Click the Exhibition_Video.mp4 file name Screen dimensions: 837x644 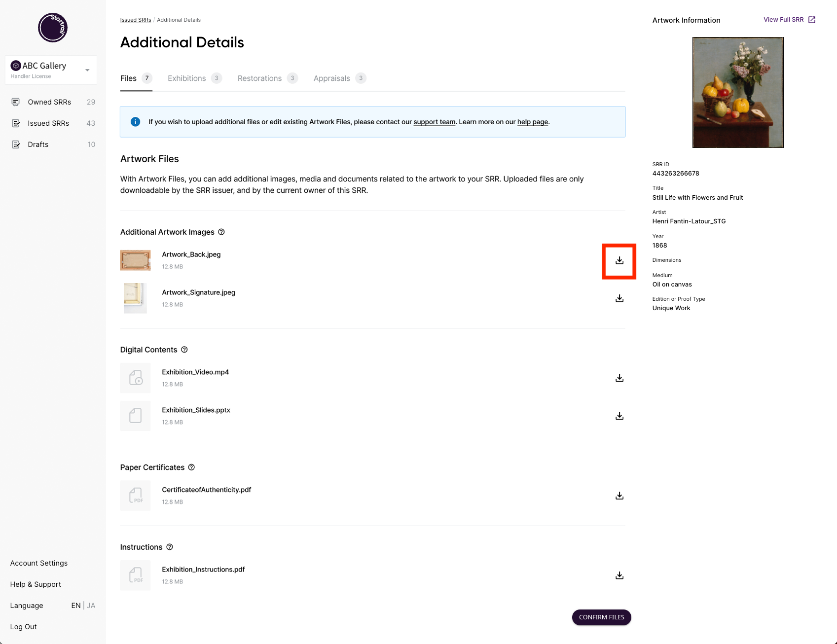[195, 372]
